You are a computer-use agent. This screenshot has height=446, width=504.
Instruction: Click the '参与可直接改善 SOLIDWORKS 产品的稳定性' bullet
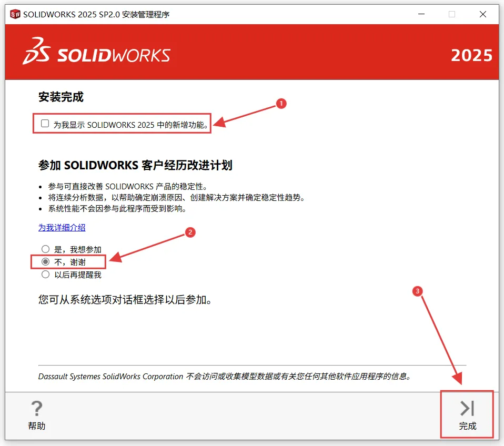point(128,186)
